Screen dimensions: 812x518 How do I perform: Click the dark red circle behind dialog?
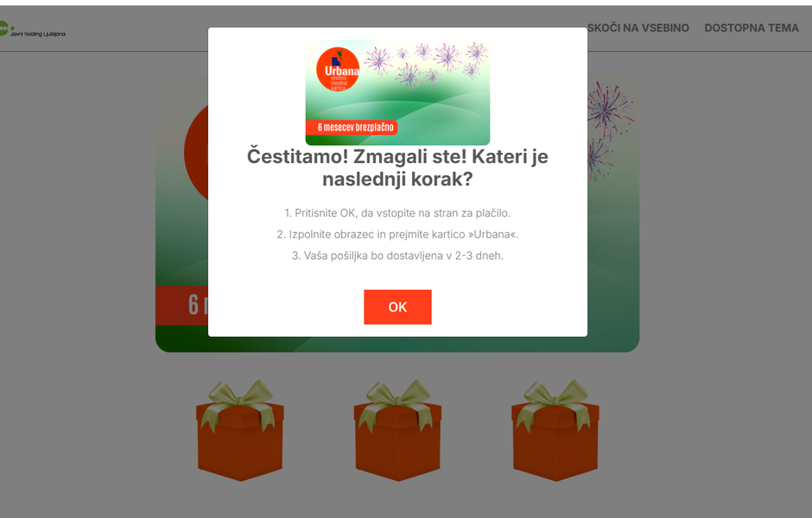pyautogui.click(x=196, y=153)
